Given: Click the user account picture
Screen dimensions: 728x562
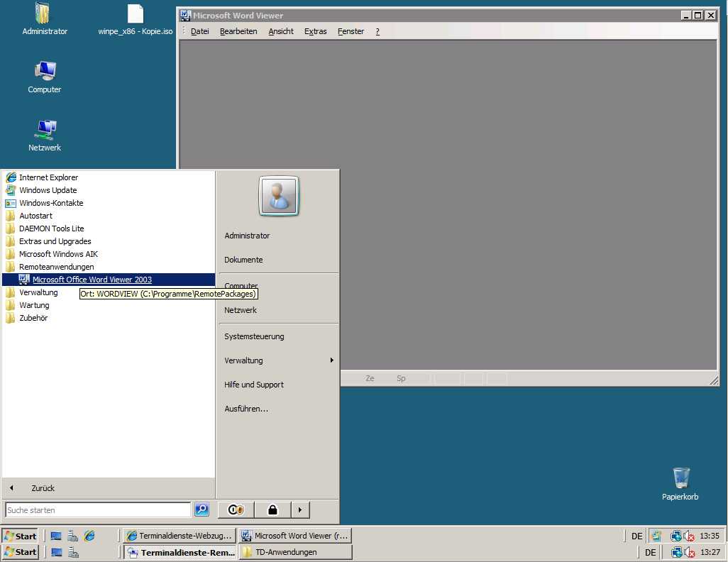Looking at the screenshot, I should [x=279, y=196].
